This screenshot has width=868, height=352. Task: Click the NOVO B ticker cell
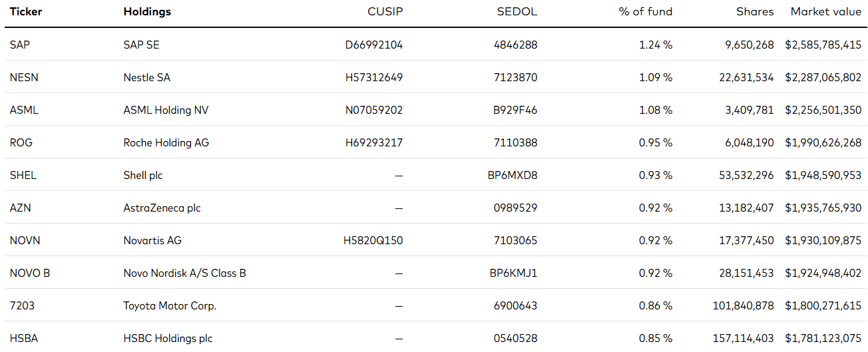[x=30, y=273]
